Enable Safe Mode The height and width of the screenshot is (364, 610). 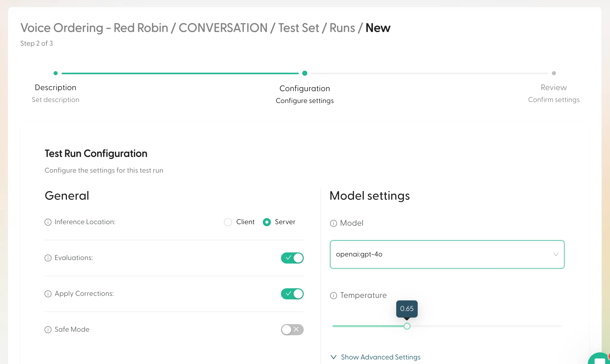[292, 330]
